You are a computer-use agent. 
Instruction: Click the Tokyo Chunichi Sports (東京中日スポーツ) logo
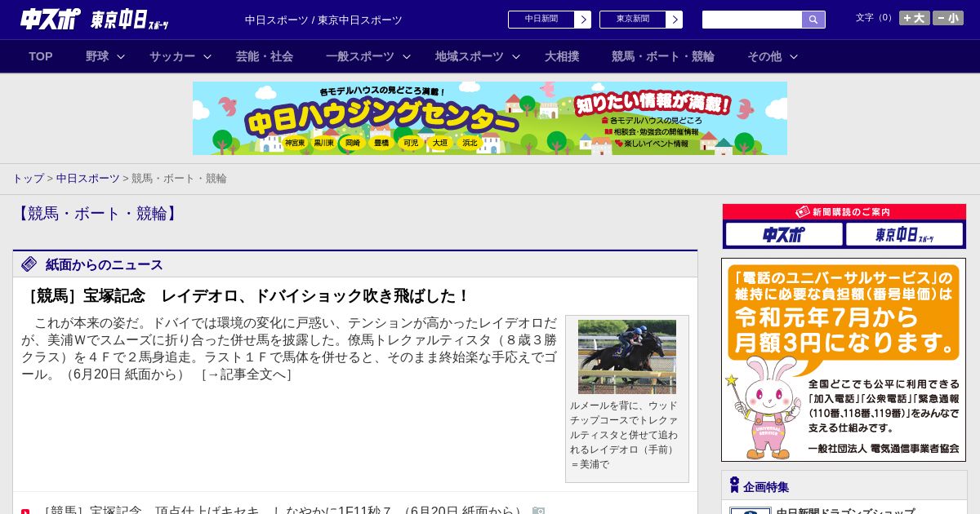coord(130,20)
